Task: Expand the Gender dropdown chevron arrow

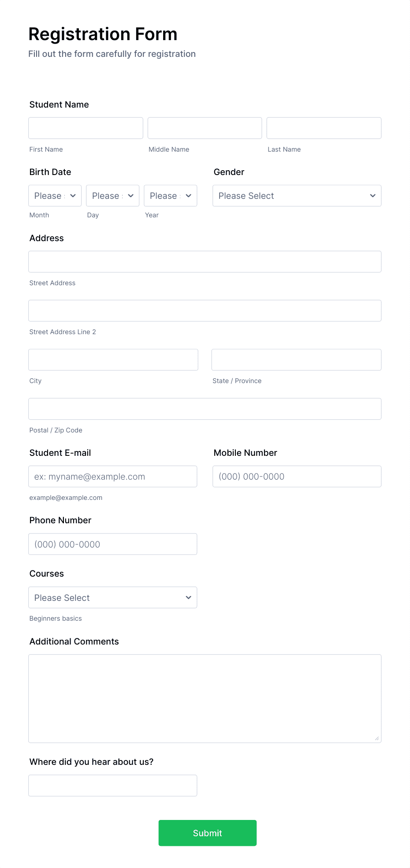Action: (x=373, y=195)
